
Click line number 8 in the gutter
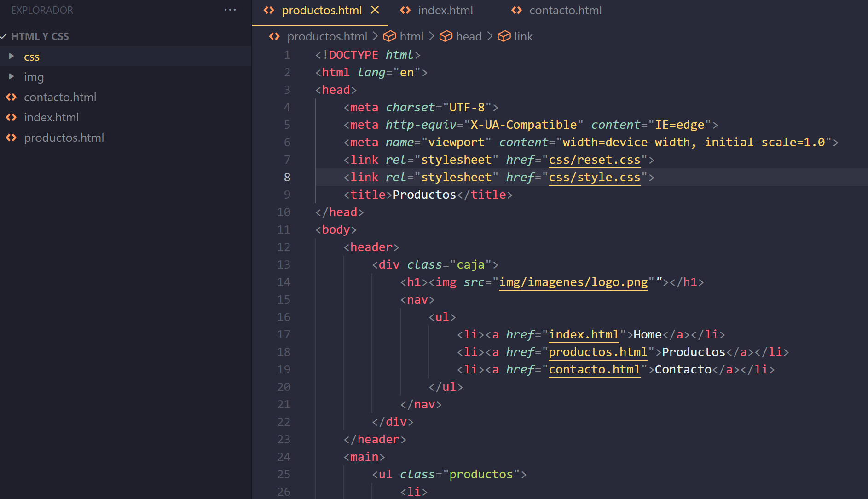(287, 177)
